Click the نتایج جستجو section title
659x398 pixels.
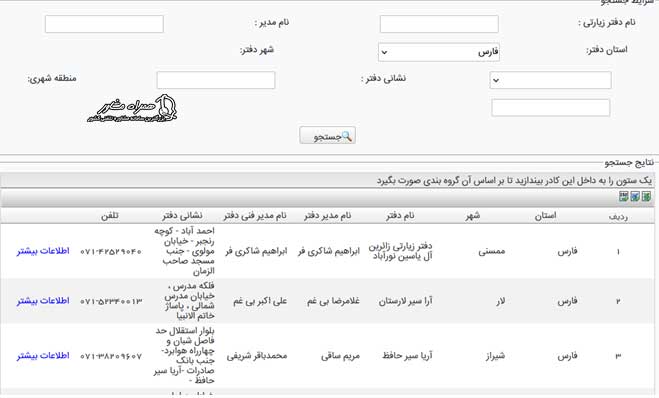click(x=629, y=162)
